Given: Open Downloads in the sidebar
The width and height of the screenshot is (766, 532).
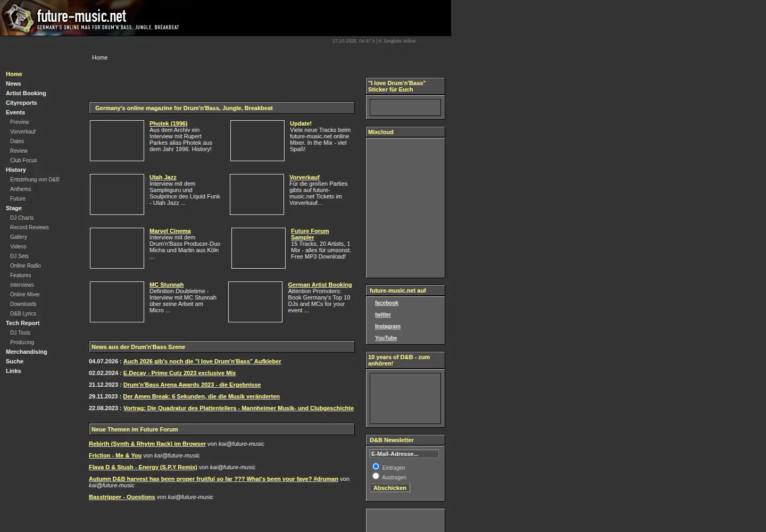Looking at the screenshot, I should pyautogui.click(x=23, y=304).
